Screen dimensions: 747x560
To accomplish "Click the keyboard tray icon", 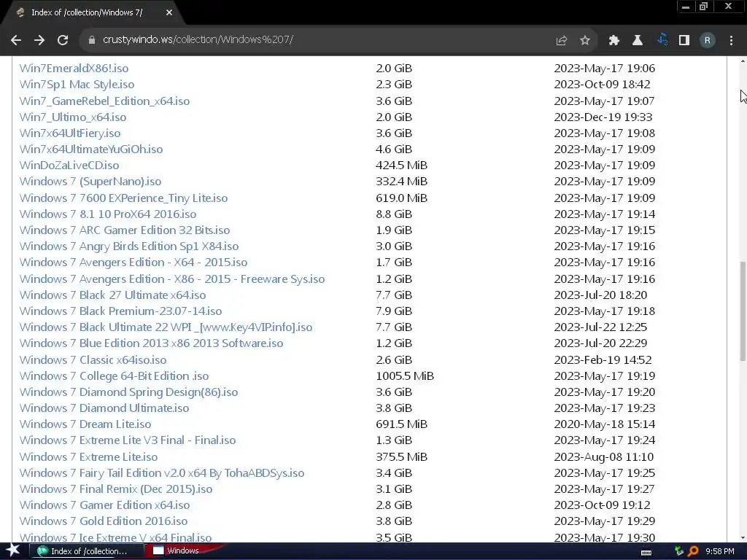I will pos(646,553).
